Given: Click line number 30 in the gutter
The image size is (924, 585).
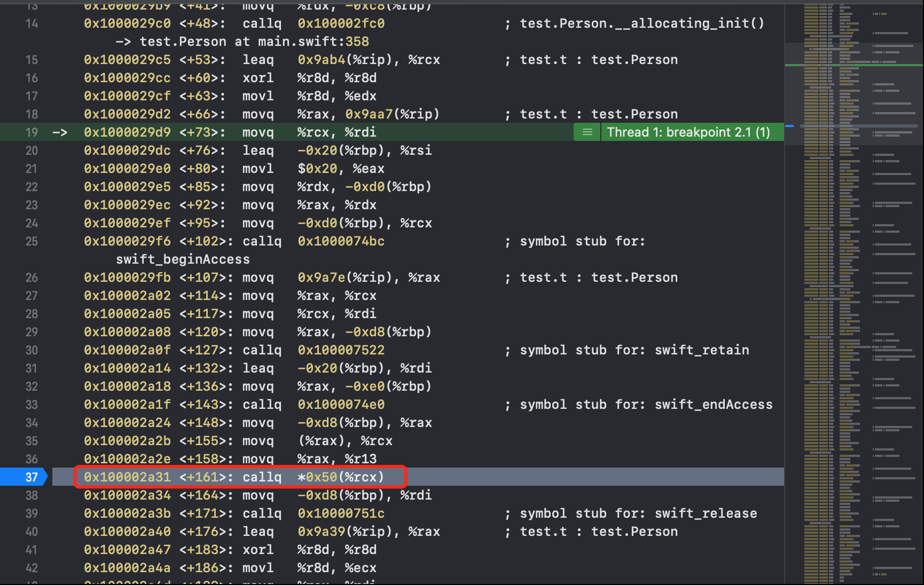Looking at the screenshot, I should point(32,350).
